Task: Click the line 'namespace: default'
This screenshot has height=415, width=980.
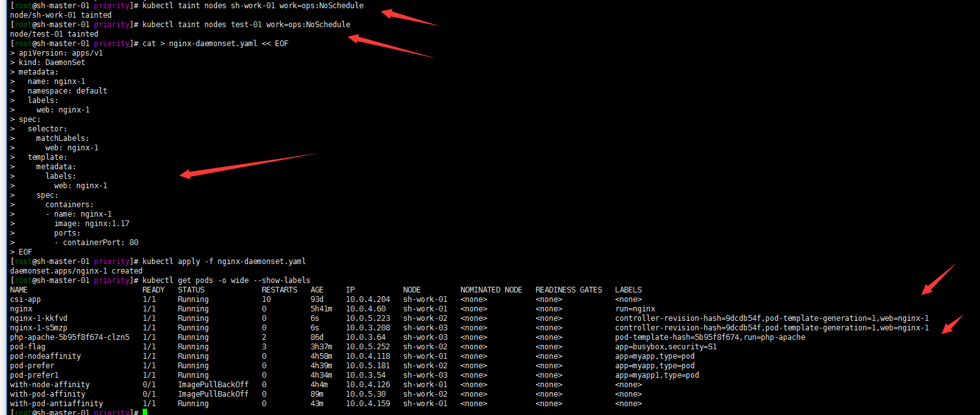Action: 68,91
